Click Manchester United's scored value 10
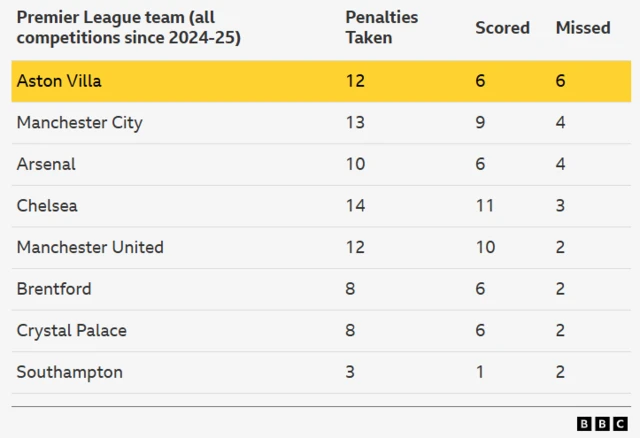The image size is (640, 438). (485, 247)
